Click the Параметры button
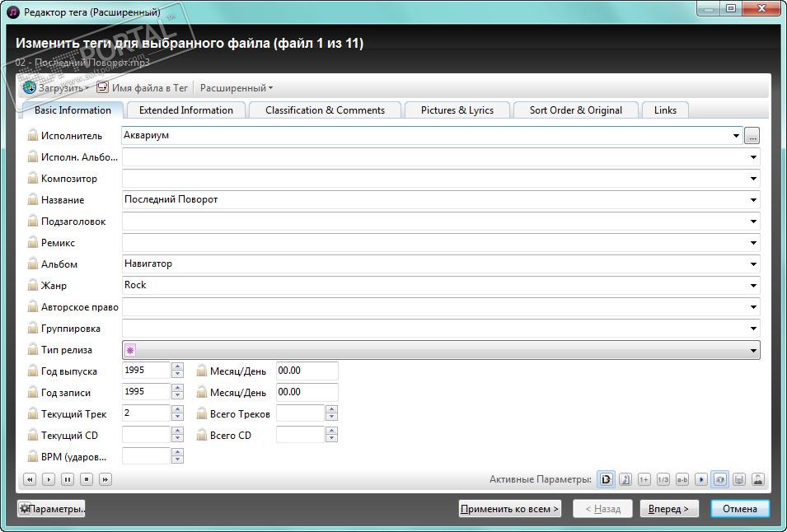The width and height of the screenshot is (787, 532). pos(51,508)
